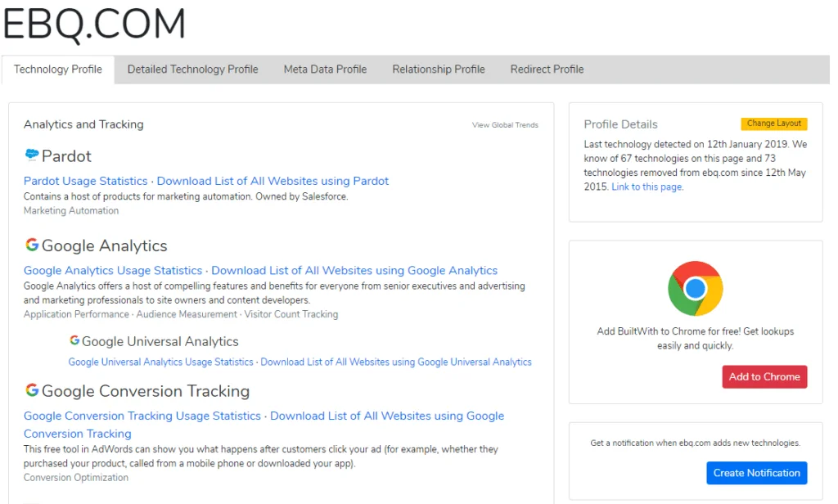Switch to the Technology Profile tab

[58, 70]
